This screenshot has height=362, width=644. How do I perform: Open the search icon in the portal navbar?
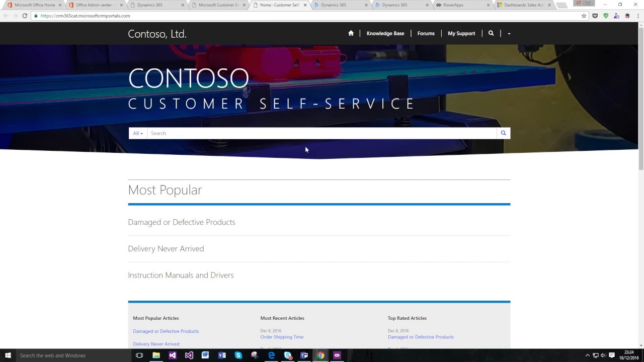(491, 33)
